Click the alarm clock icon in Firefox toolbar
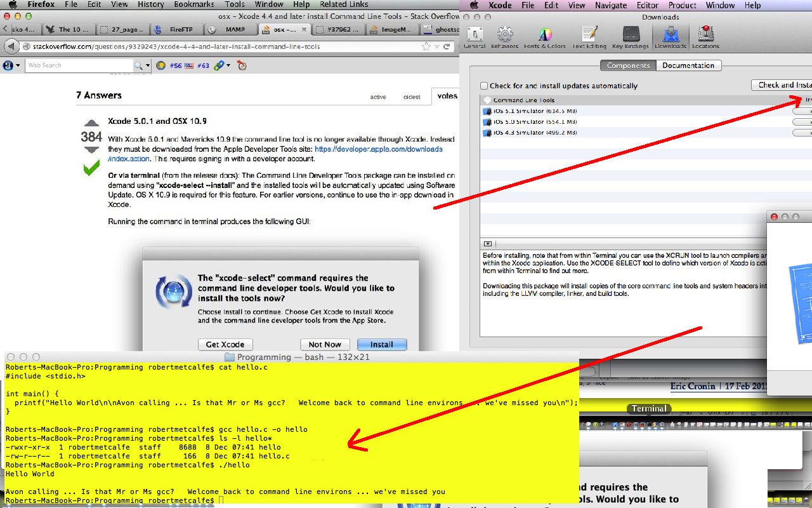812x508 pixels. pyautogui.click(x=241, y=65)
